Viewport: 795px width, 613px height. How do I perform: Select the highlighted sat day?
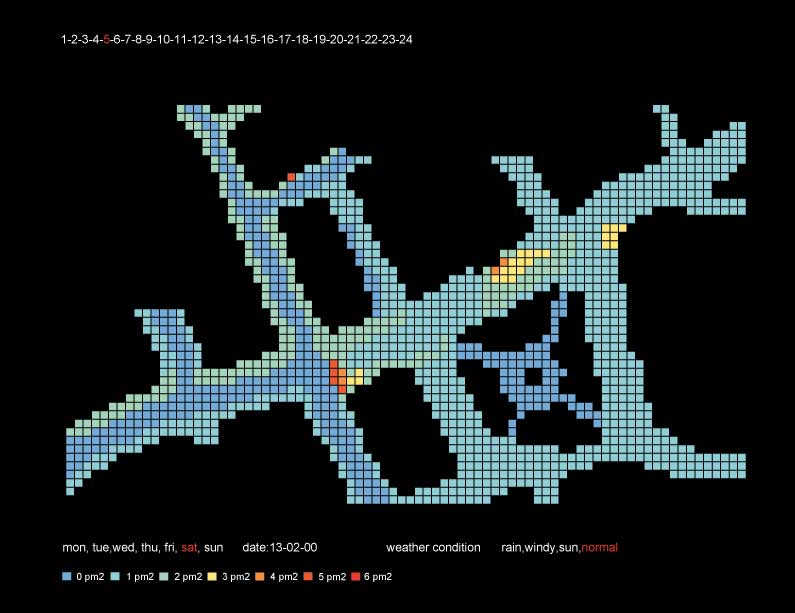point(189,548)
